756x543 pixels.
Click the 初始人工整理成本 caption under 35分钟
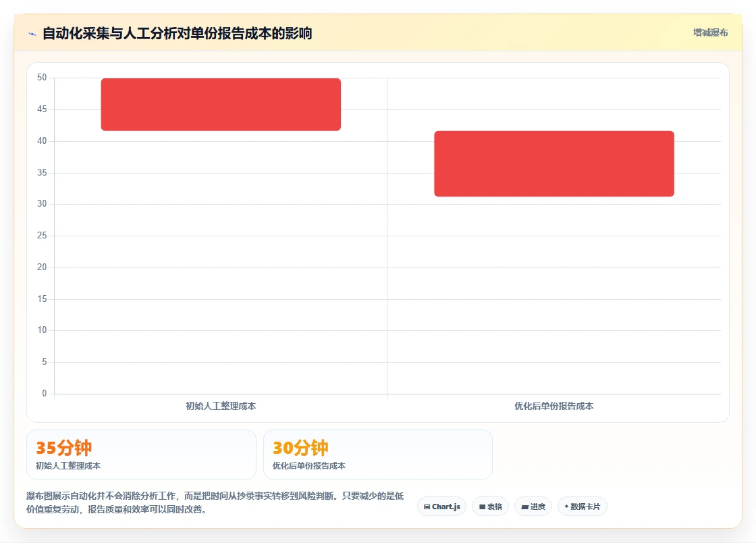pos(68,466)
